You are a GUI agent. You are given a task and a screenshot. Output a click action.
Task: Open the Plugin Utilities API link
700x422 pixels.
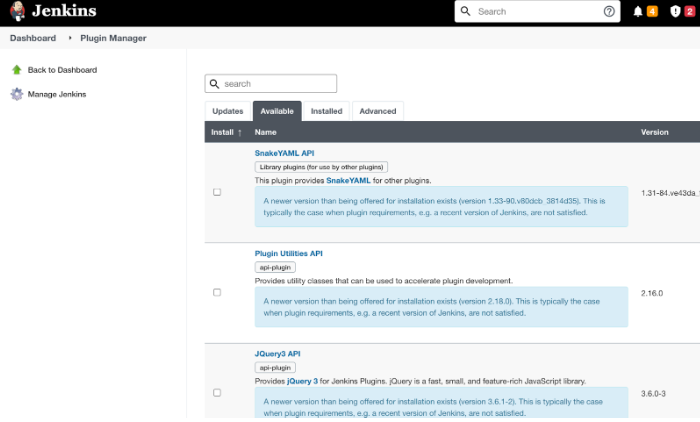point(288,254)
